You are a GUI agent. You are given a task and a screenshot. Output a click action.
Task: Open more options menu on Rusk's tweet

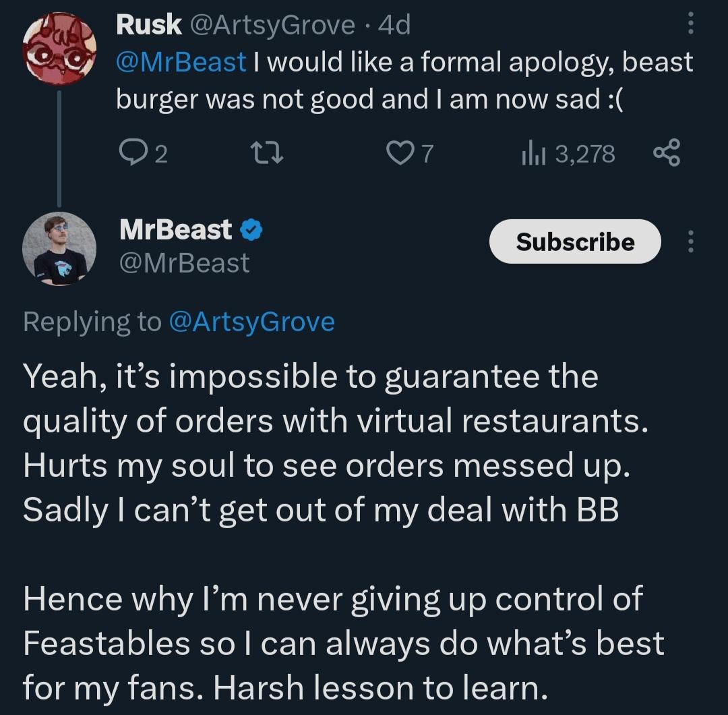(x=689, y=27)
